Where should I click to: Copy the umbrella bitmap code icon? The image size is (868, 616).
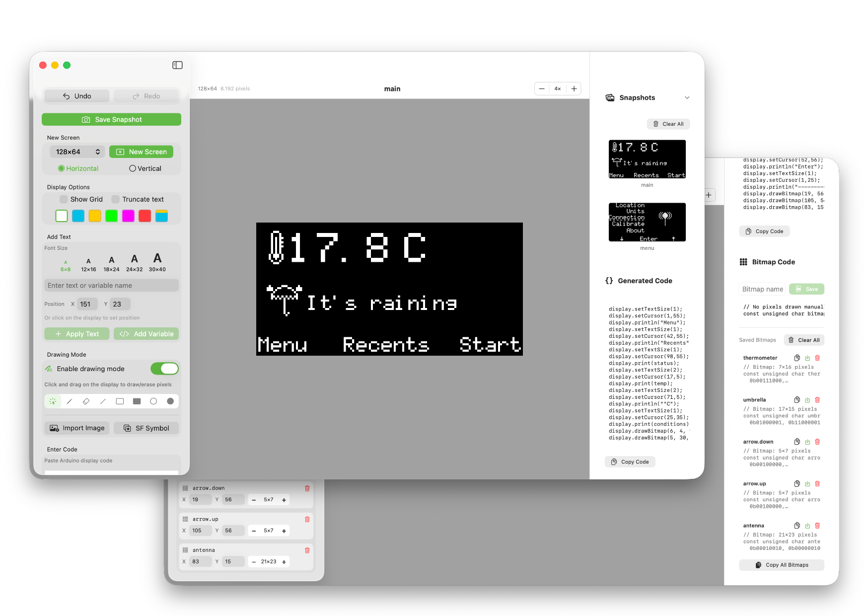[797, 400]
